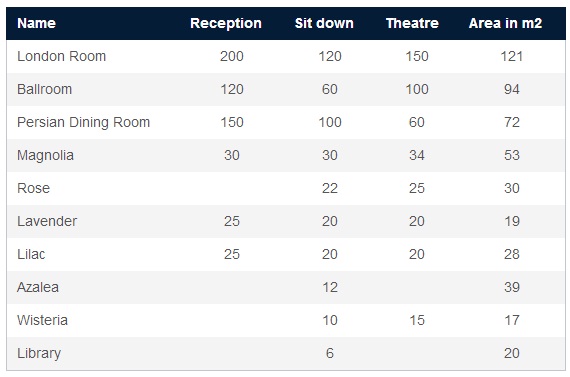Viewport: 570px width, 377px height.
Task: Select Persian Dining Room name cell
Action: (83, 123)
